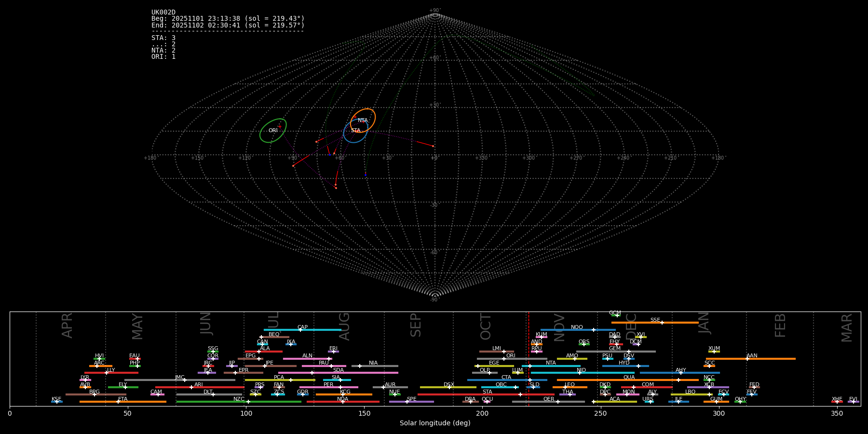Click the NDA shower label in timeline
868x434 pixels.
342,399
